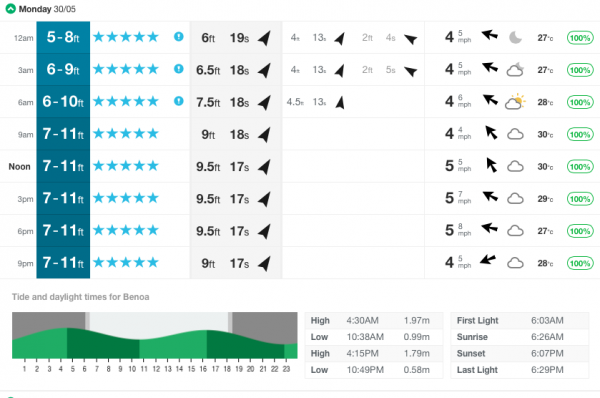
Task: Click the 12am moon weather icon
Action: [515, 38]
